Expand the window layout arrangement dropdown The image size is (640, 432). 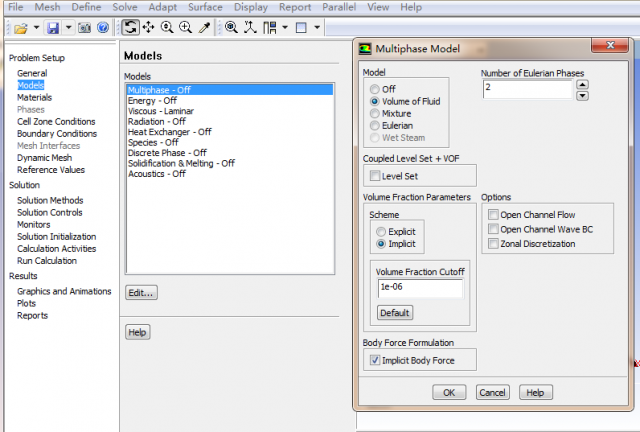point(285,27)
